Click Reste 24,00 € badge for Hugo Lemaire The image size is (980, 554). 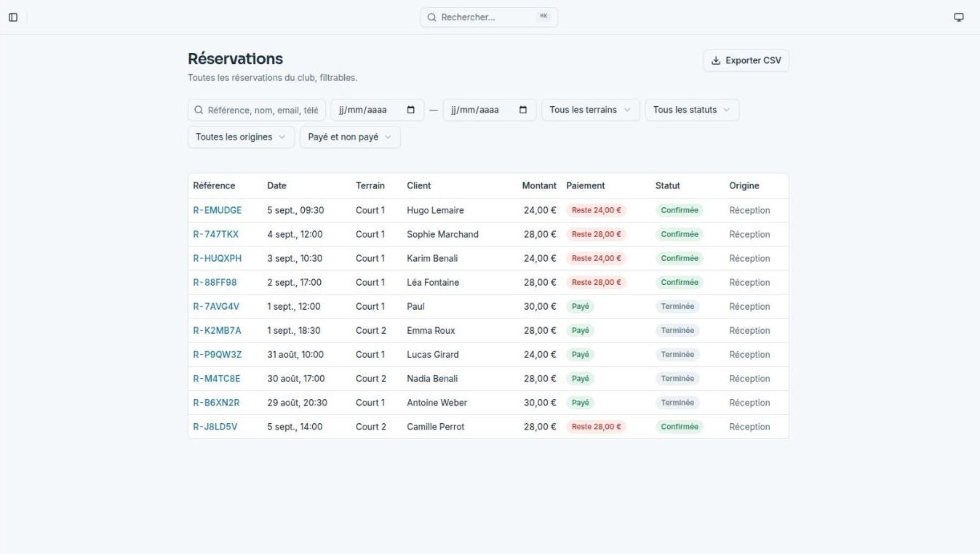point(596,210)
